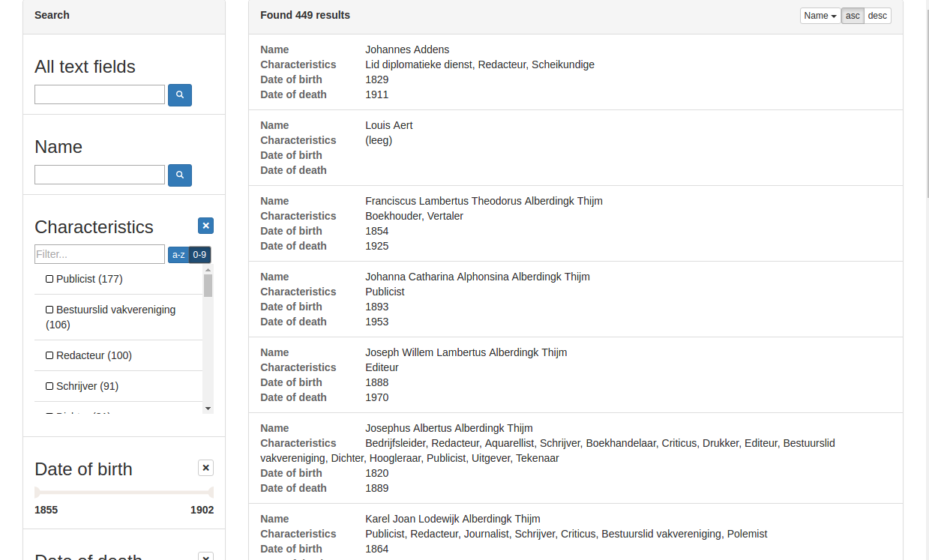Click the 'Editeur' characteristics value
Image resolution: width=929 pixels, height=560 pixels.
[x=382, y=367]
